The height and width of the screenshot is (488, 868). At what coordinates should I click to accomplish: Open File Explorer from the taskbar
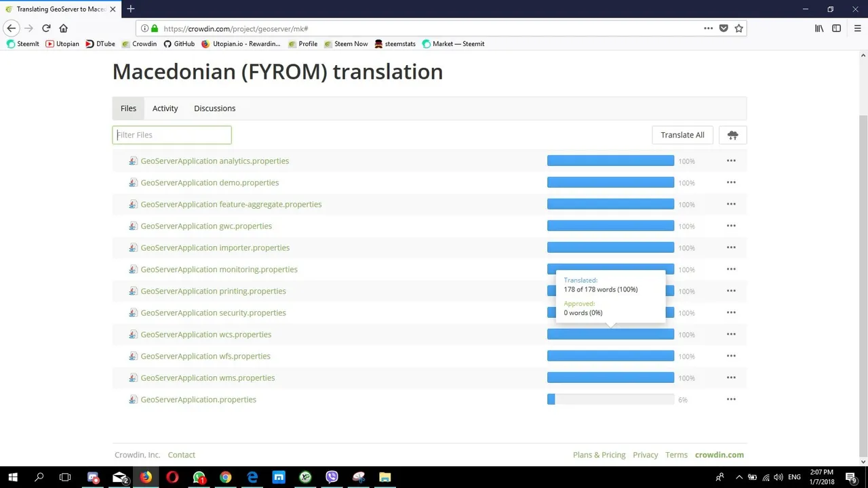(384, 477)
